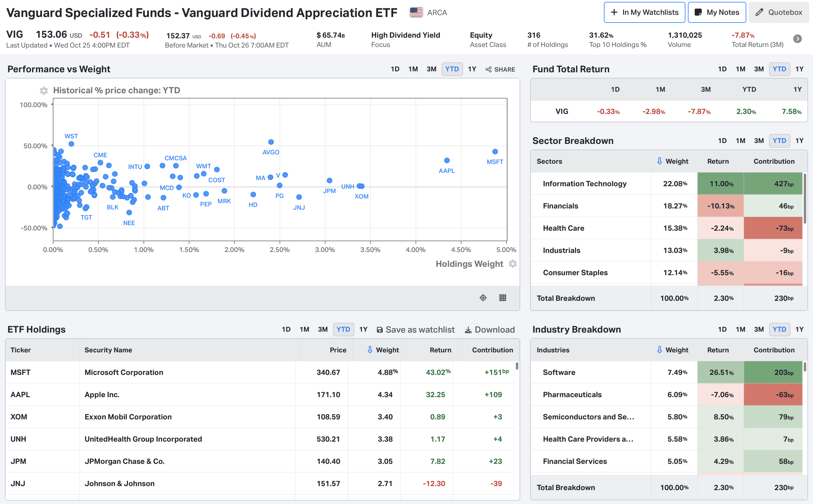The width and height of the screenshot is (813, 504).
Task: Click the note icon in My Notes
Action: tap(698, 12)
